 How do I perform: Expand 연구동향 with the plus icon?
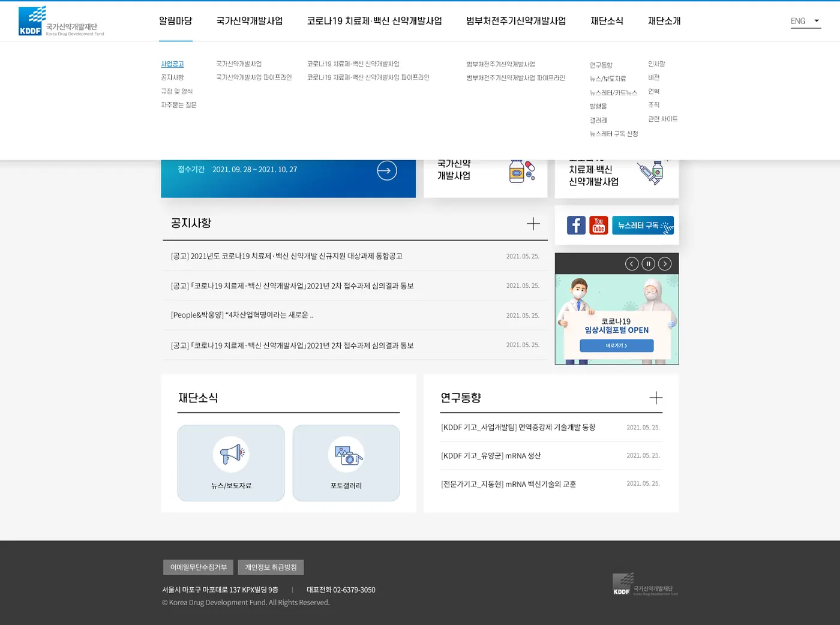(656, 398)
